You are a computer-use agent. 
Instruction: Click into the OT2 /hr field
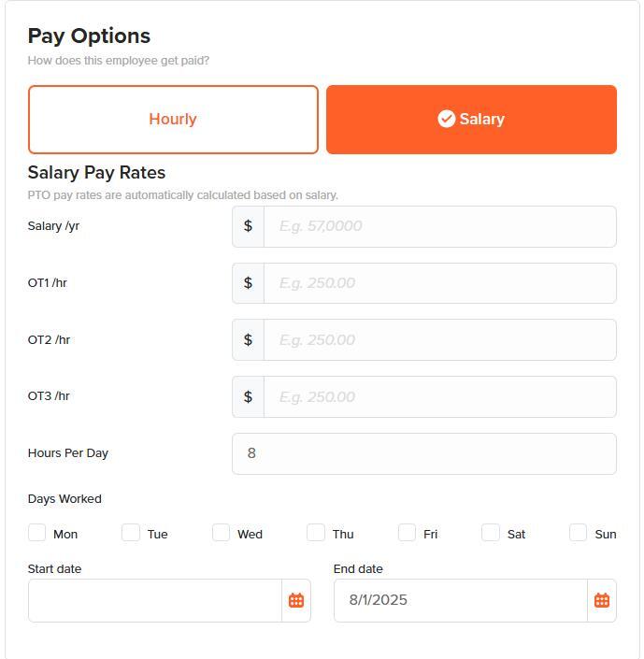click(x=439, y=340)
